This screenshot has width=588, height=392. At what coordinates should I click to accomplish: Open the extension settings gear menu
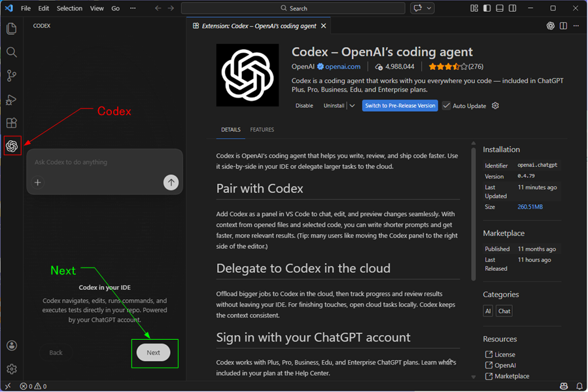(x=495, y=105)
